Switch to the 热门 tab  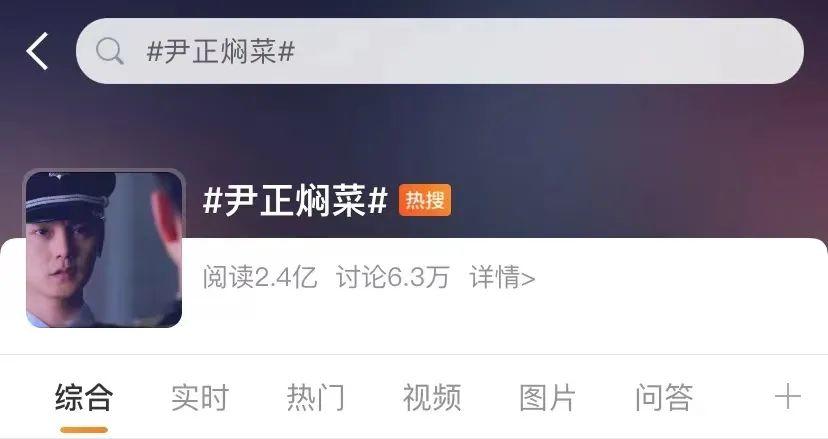(316, 397)
